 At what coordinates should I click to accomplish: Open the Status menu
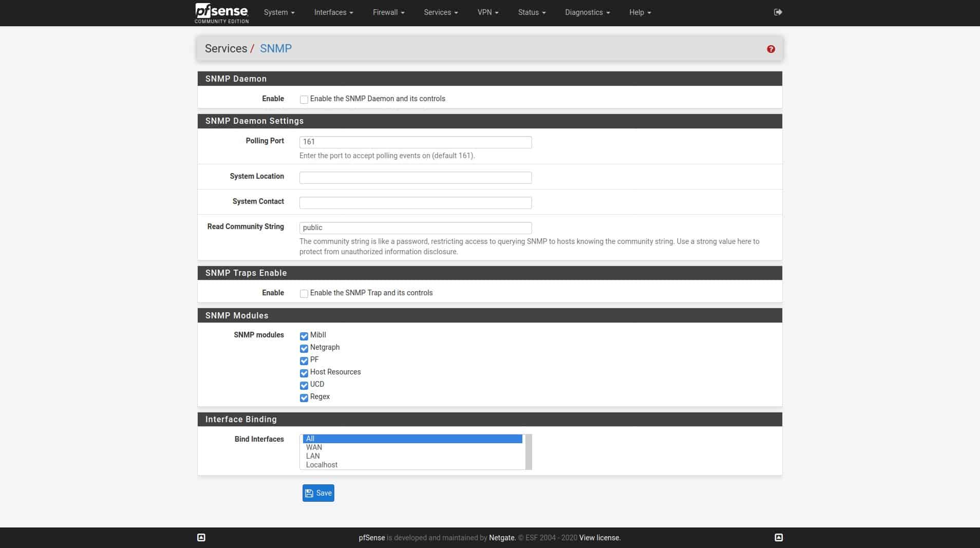click(532, 12)
